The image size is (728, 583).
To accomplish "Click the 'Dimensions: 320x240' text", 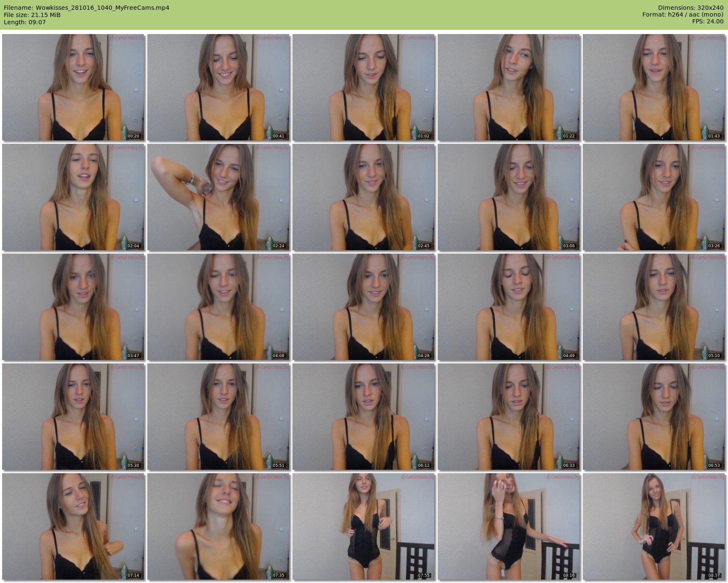I will click(x=691, y=8).
